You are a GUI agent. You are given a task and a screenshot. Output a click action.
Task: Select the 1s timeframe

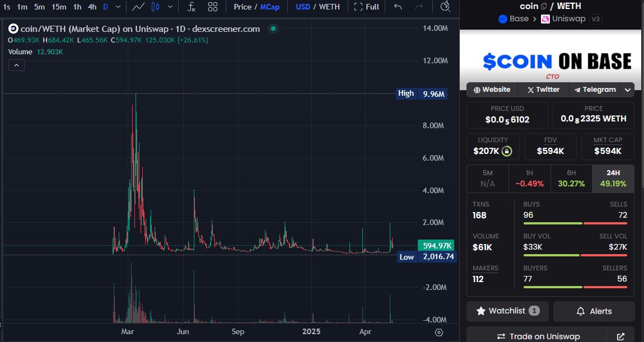[7, 7]
